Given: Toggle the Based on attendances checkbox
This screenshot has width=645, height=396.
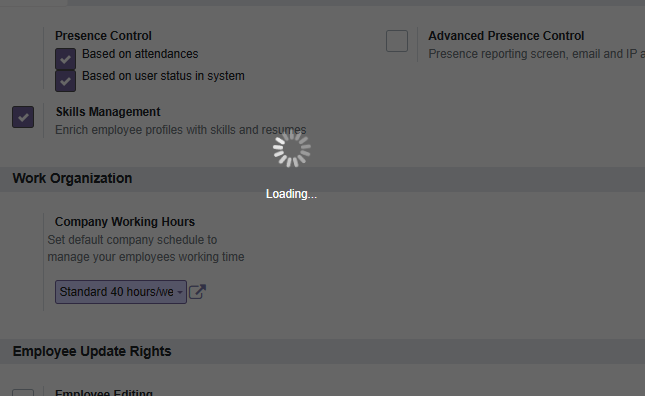Looking at the screenshot, I should 65,59.
